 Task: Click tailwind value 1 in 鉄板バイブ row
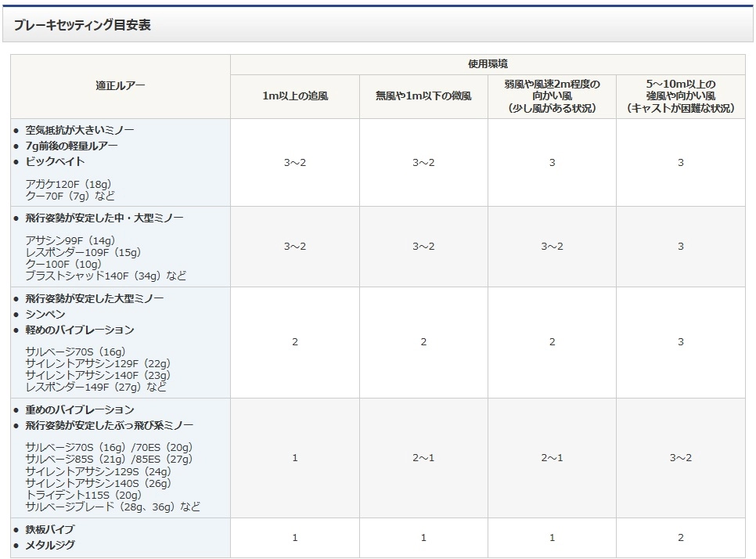click(x=294, y=538)
